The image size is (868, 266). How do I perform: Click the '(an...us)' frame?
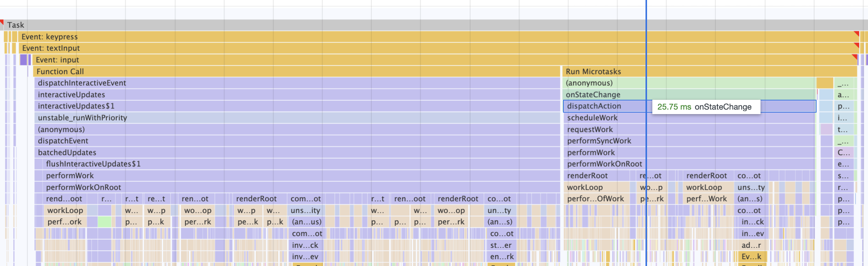(306, 222)
